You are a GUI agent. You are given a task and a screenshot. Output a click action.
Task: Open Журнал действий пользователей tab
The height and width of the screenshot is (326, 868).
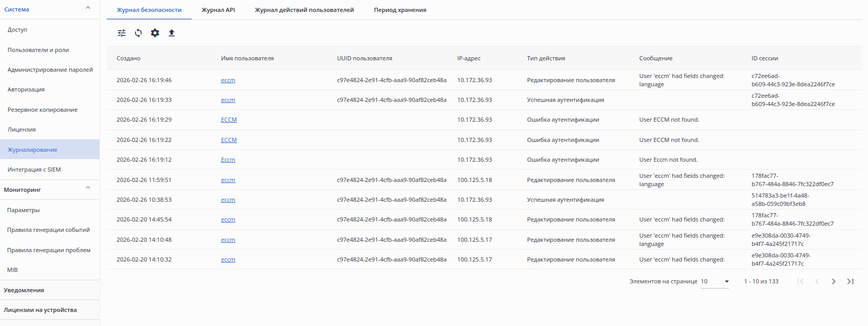click(x=304, y=10)
